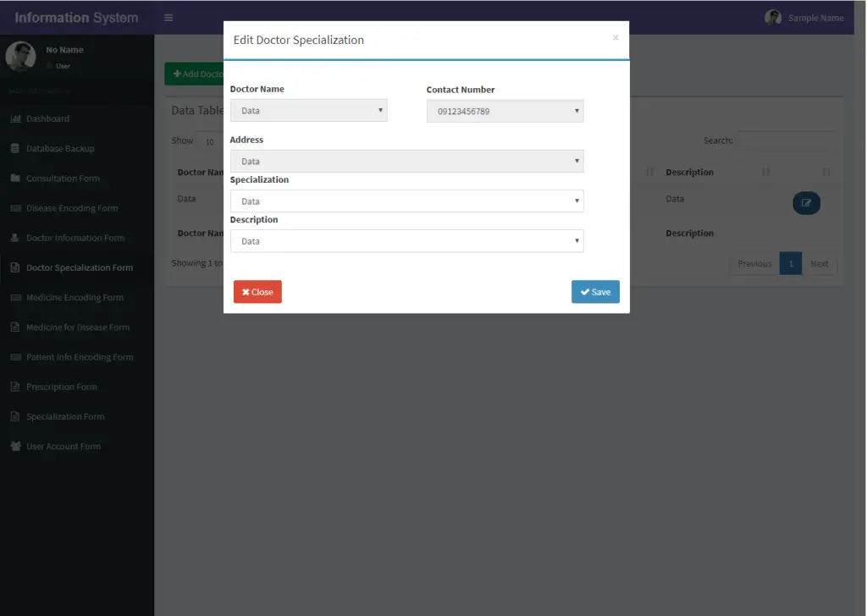Screen dimensions: 867x616
Task: Go to Database Backup
Action: tap(77, 149)
